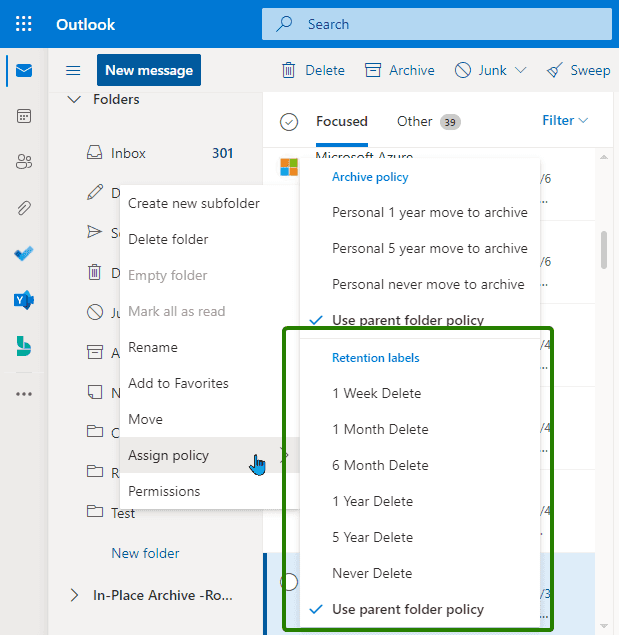Click the Junk toolbar button
This screenshot has width=619, height=635.
tap(480, 70)
